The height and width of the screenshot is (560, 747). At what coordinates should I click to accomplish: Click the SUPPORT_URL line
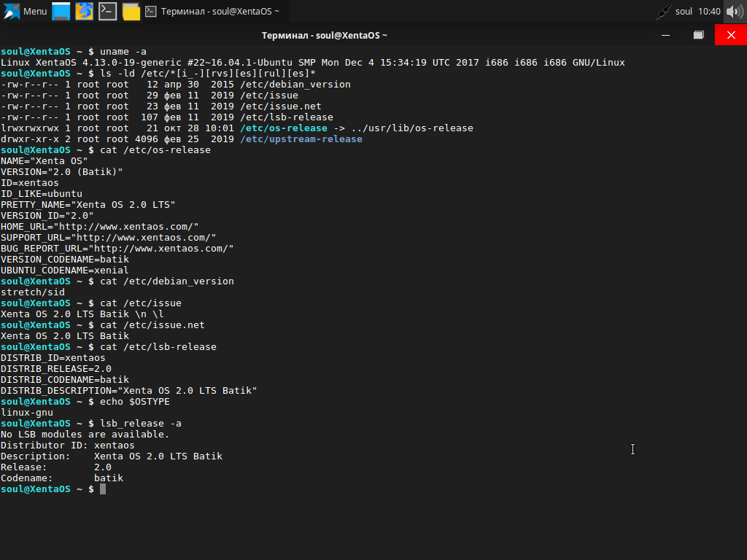pyautogui.click(x=108, y=238)
